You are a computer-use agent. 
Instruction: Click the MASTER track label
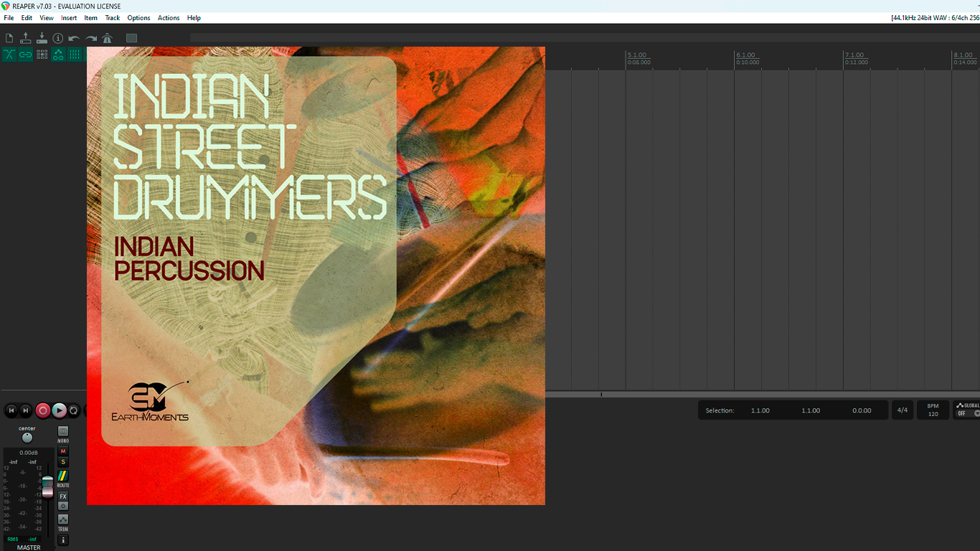click(29, 547)
